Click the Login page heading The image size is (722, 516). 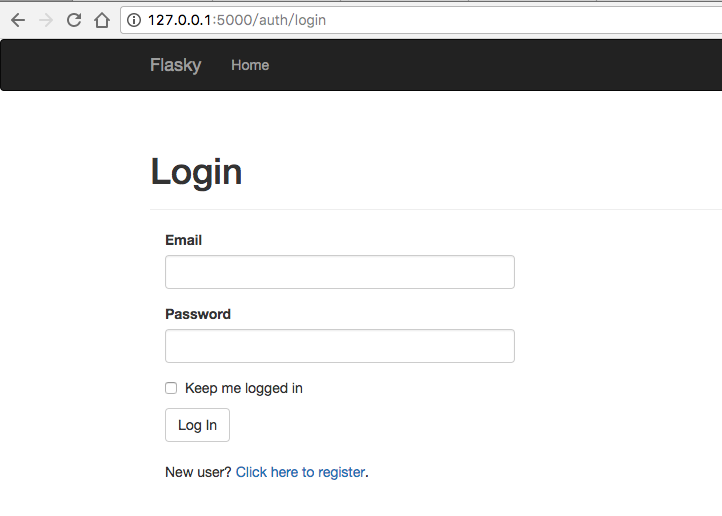click(x=196, y=172)
